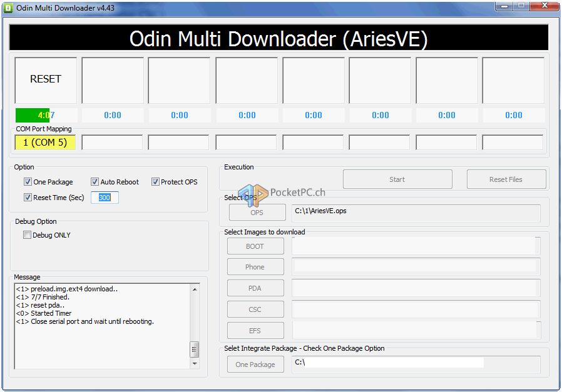This screenshot has width=562, height=392.
Task: Click the Phone file path field
Action: point(416,267)
